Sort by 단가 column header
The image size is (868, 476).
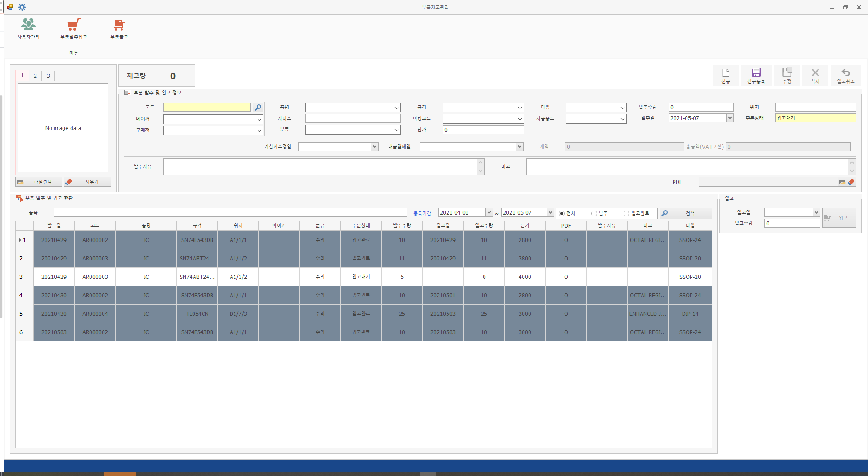(525, 225)
